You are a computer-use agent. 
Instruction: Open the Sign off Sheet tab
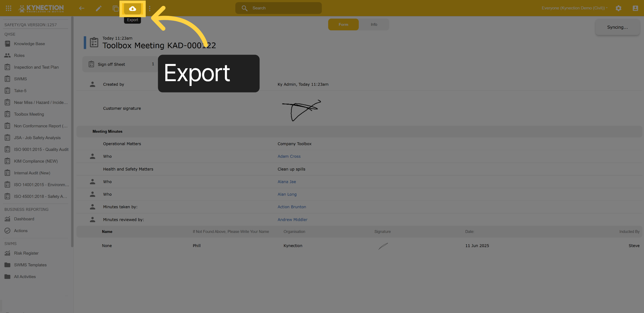tap(120, 64)
